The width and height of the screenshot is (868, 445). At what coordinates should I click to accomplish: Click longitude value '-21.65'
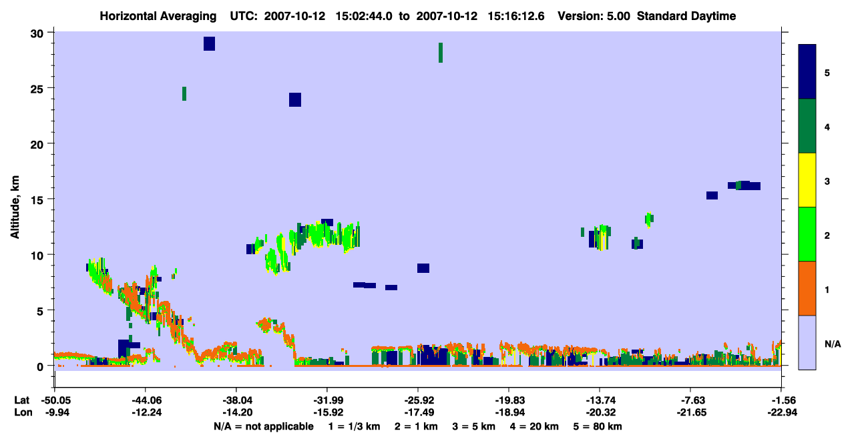[690, 412]
